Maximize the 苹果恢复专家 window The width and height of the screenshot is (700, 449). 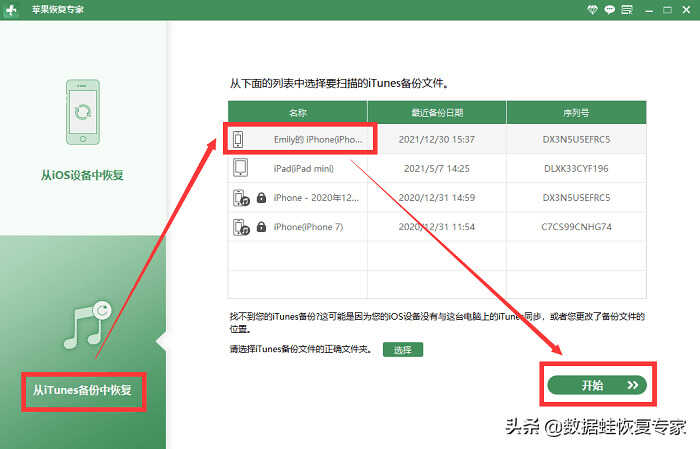tap(667, 10)
